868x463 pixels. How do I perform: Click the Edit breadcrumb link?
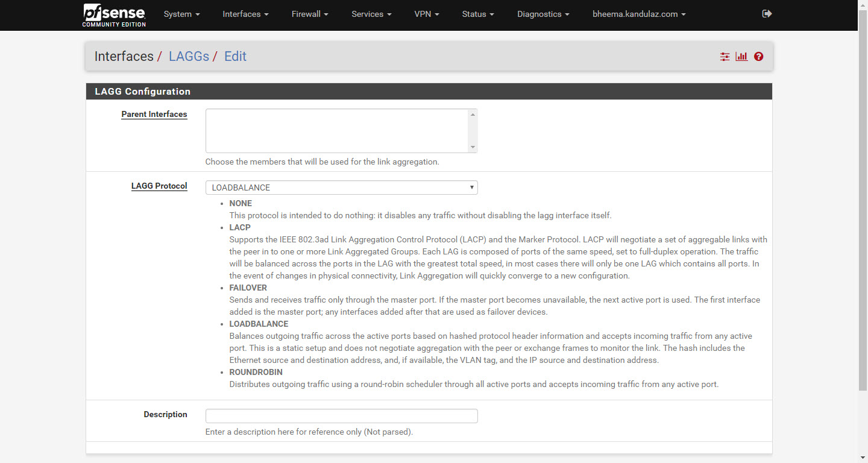235,57
